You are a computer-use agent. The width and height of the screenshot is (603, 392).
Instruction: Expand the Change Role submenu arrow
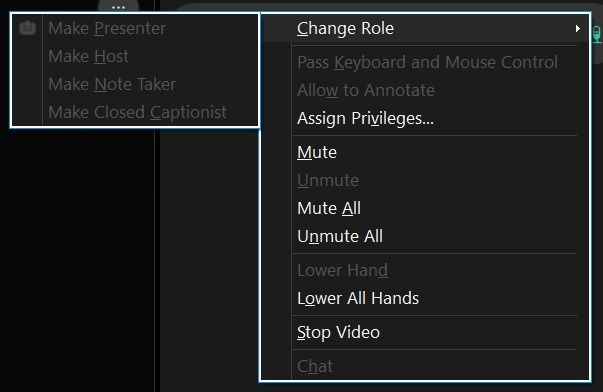(x=577, y=28)
